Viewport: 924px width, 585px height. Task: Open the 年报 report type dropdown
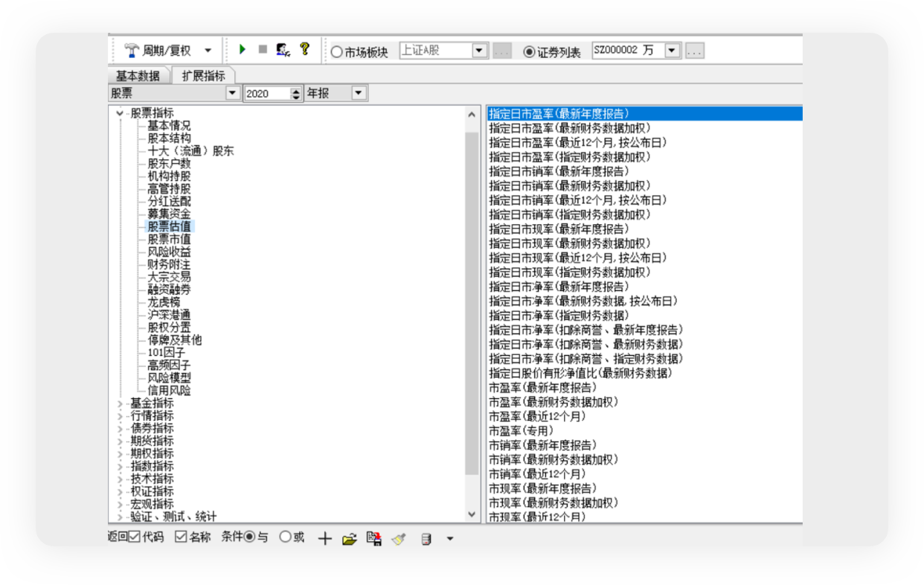359,94
